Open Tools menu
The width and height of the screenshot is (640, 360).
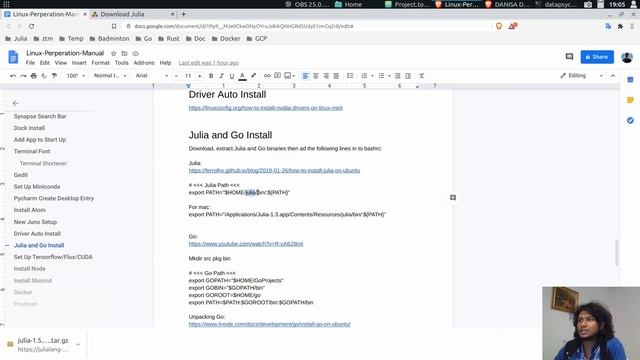122,63
